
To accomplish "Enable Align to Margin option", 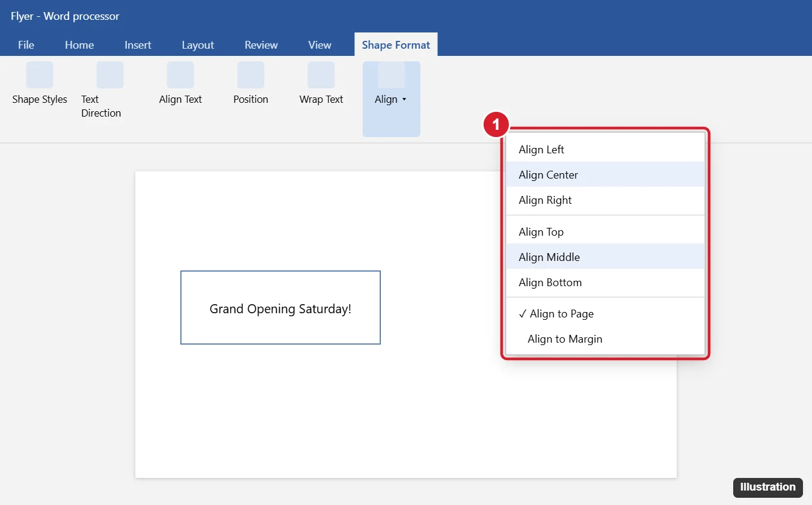I will click(605, 339).
